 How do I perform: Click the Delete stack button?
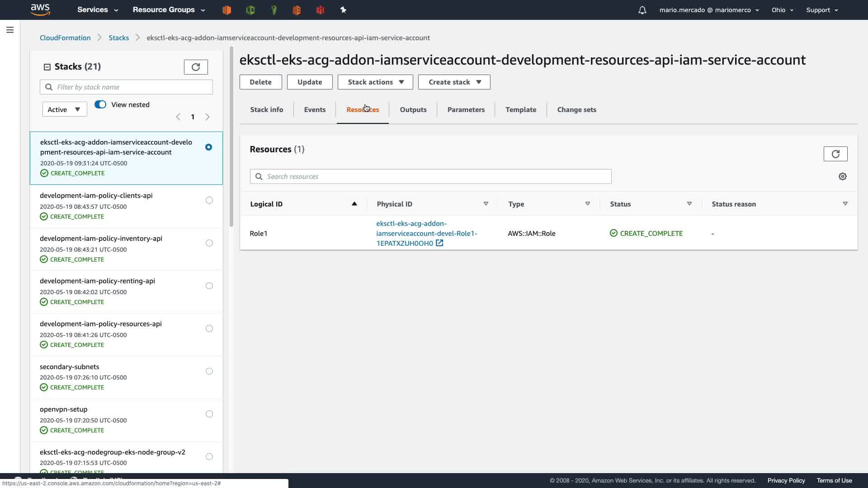pyautogui.click(x=260, y=82)
